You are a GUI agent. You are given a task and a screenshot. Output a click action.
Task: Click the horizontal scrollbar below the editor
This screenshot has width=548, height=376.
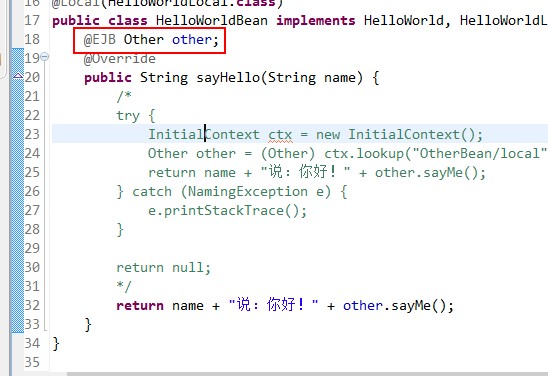[x=307, y=374]
